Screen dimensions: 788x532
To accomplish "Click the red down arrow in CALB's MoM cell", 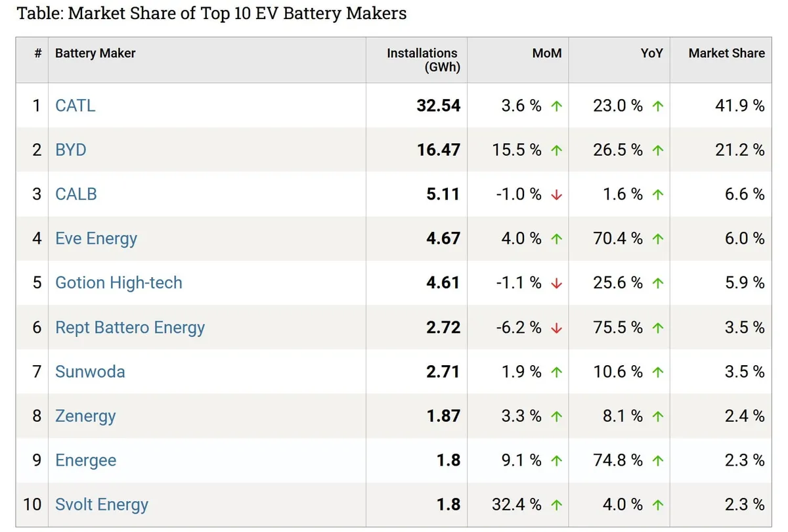I will click(556, 194).
